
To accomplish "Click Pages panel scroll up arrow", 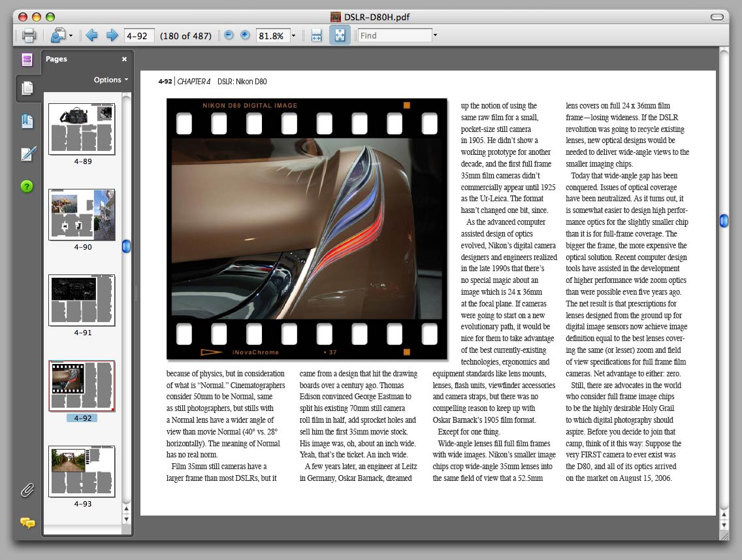I will coord(126,509).
